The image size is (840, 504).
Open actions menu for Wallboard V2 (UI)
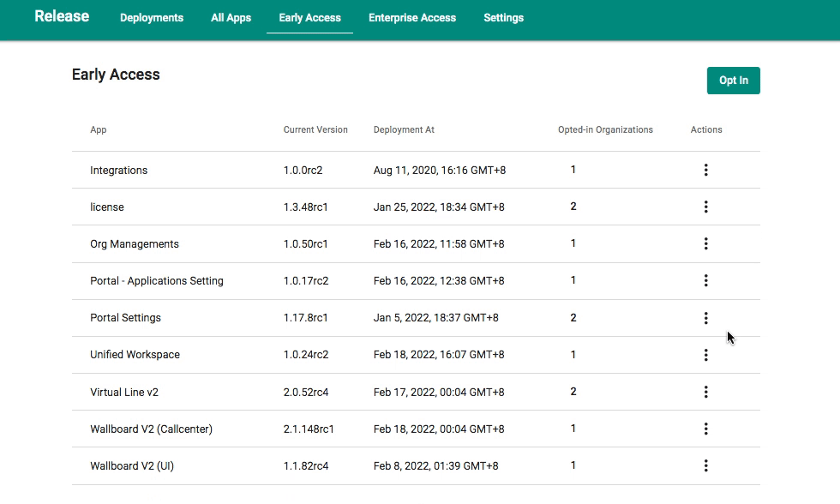[x=705, y=465]
